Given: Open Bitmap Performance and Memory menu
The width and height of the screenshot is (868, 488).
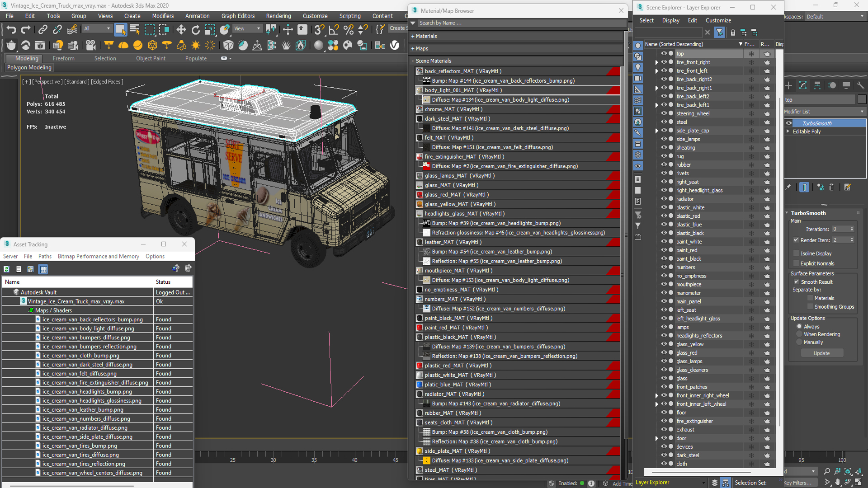Looking at the screenshot, I should click(98, 256).
